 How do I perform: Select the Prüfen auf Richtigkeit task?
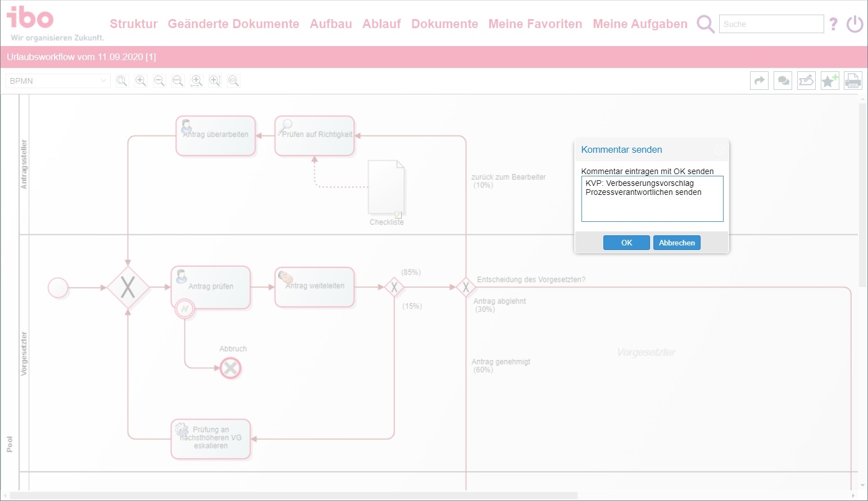(x=315, y=136)
